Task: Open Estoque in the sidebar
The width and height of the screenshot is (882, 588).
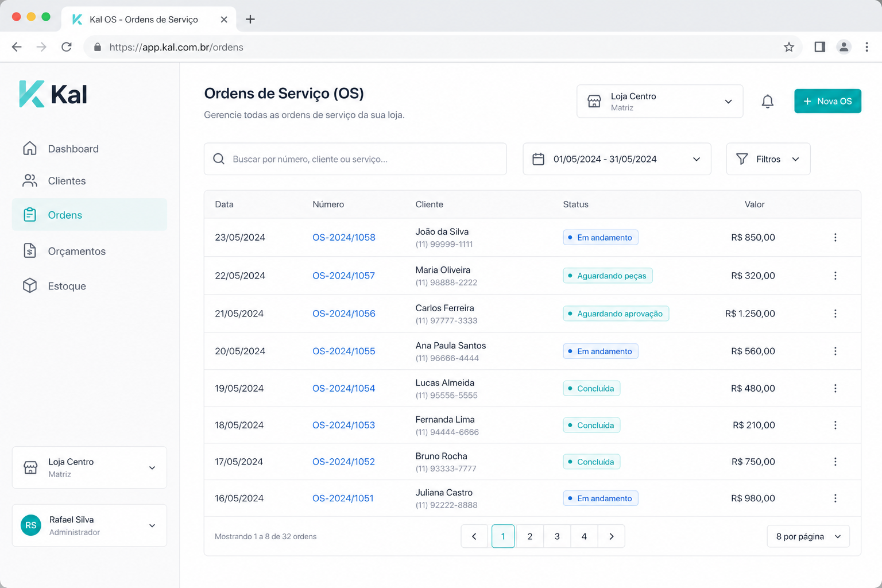Action: (90, 286)
